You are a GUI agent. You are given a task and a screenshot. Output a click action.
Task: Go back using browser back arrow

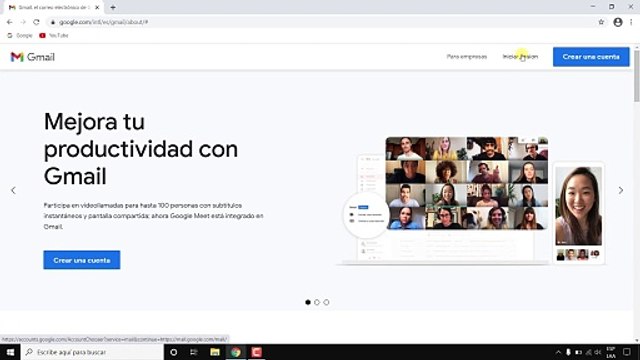coord(9,22)
